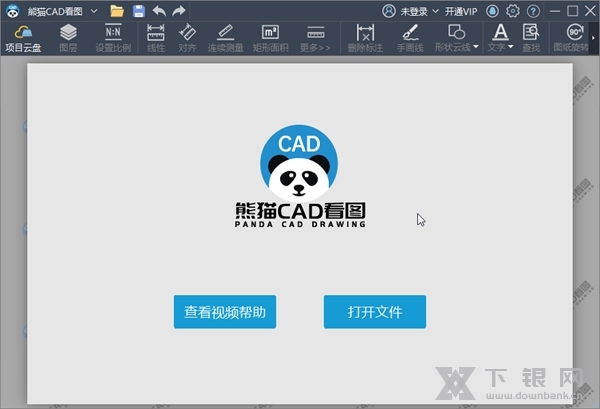The width and height of the screenshot is (600, 409).
Task: Select the 线性 linear measurement tool
Action: pos(156,38)
